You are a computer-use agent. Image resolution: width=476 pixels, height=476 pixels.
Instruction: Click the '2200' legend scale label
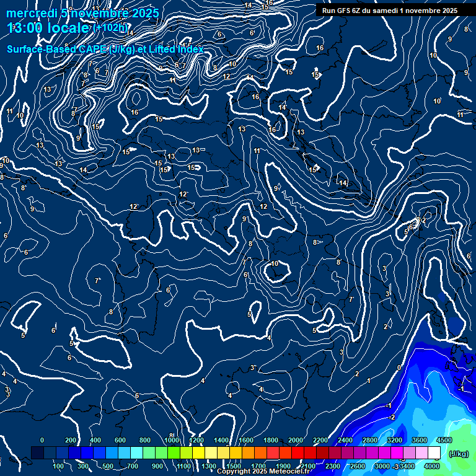(x=320, y=440)
